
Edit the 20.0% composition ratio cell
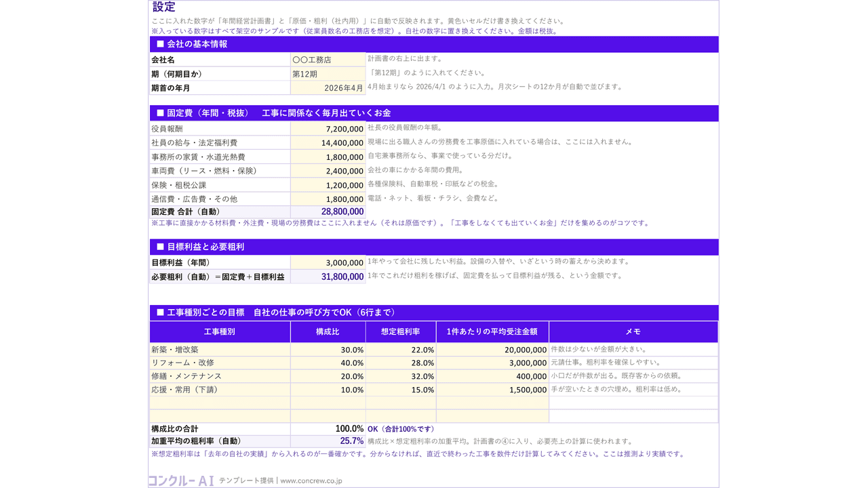coord(328,376)
